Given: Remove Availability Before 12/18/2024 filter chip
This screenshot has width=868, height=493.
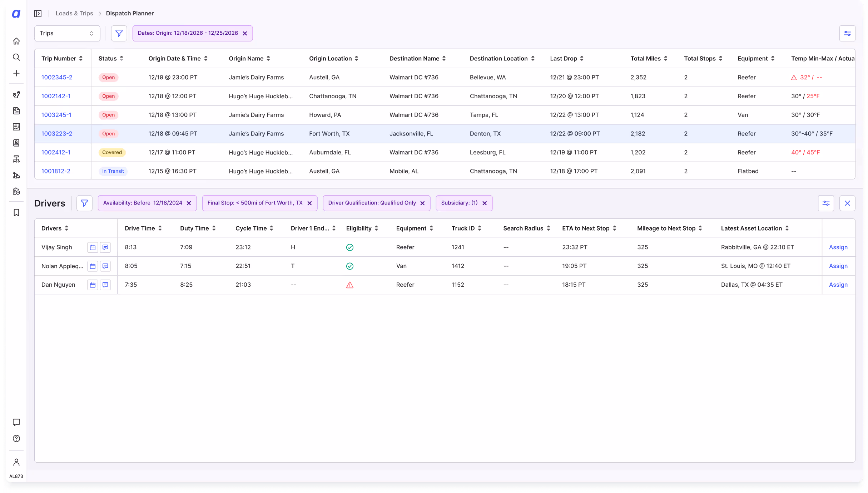Looking at the screenshot, I should [189, 203].
